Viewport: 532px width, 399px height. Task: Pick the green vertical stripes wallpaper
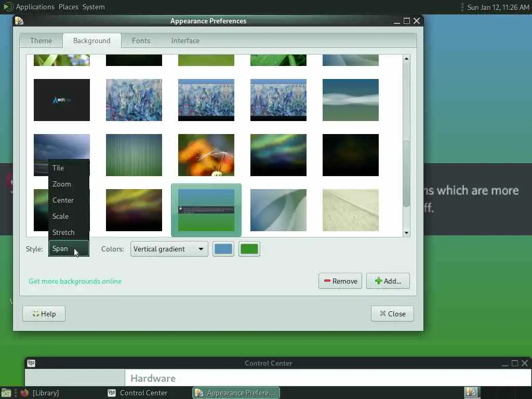tap(134, 155)
